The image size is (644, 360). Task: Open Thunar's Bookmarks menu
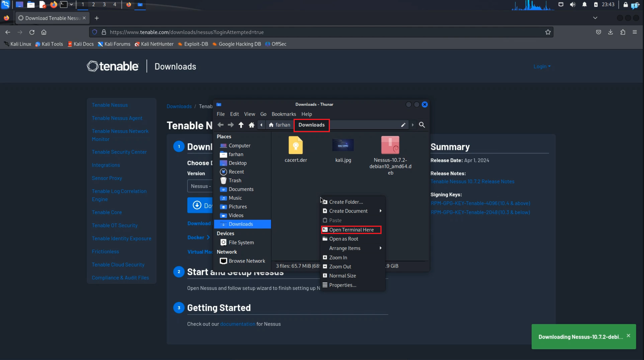pyautogui.click(x=283, y=114)
